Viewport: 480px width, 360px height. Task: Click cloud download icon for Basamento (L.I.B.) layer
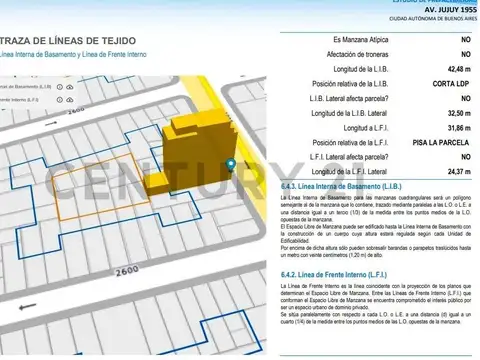point(70,87)
